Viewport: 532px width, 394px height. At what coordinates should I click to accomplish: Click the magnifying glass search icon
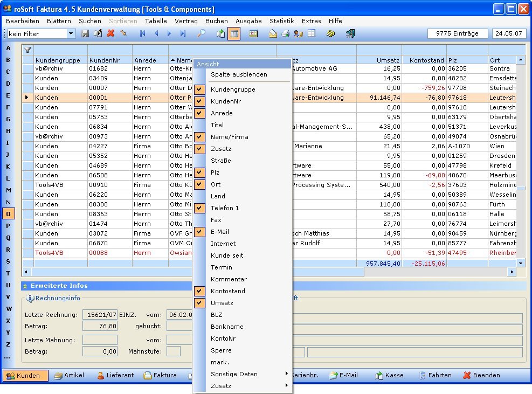tap(202, 33)
